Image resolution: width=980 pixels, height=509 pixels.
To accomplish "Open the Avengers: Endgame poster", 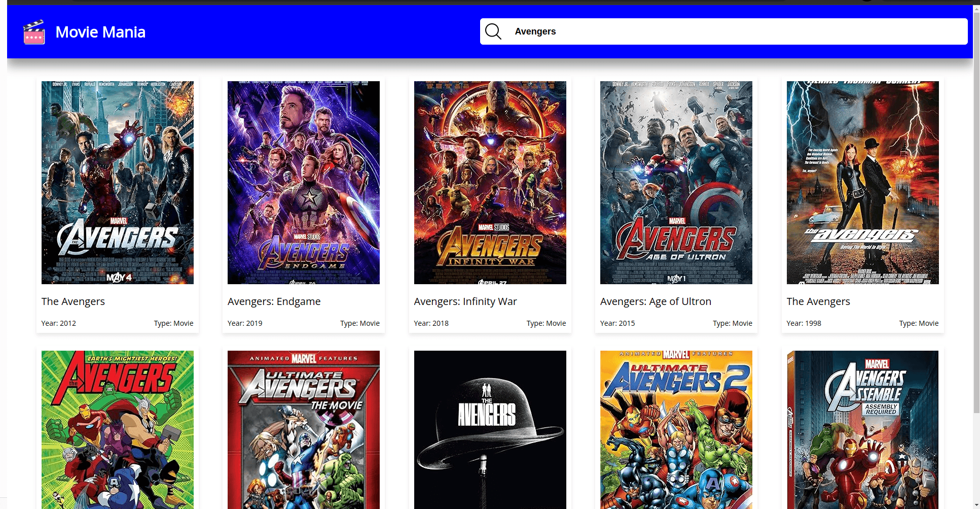I will (x=304, y=183).
